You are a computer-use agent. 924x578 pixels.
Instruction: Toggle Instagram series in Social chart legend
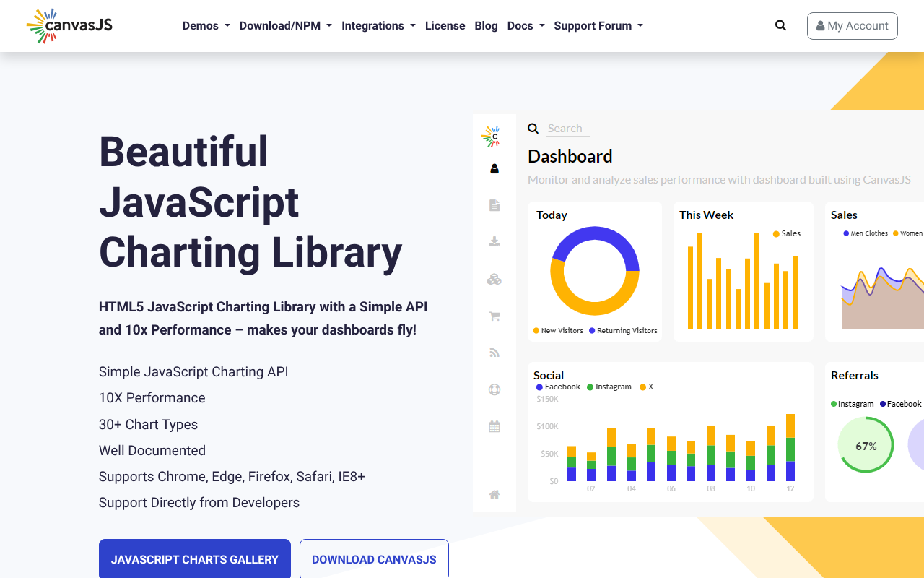click(609, 387)
